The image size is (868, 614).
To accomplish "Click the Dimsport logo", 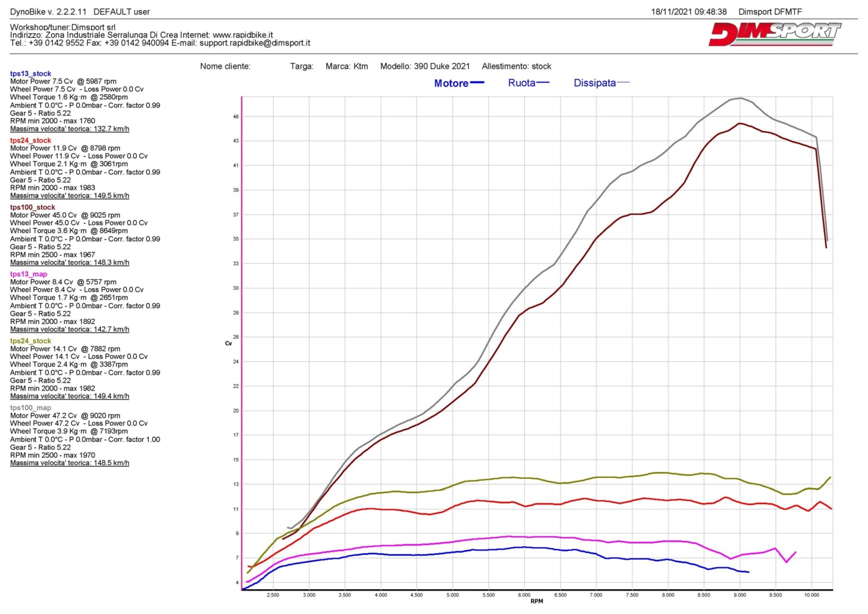I will [775, 34].
